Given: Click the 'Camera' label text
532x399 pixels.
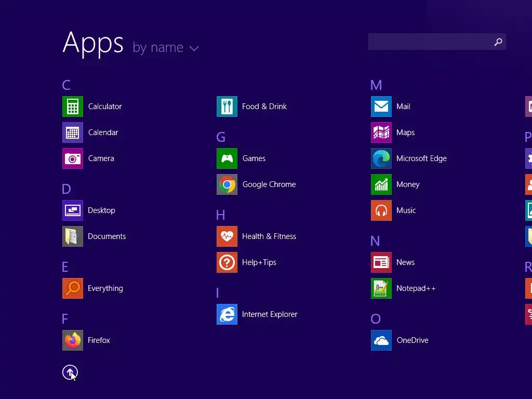Looking at the screenshot, I should point(101,158).
